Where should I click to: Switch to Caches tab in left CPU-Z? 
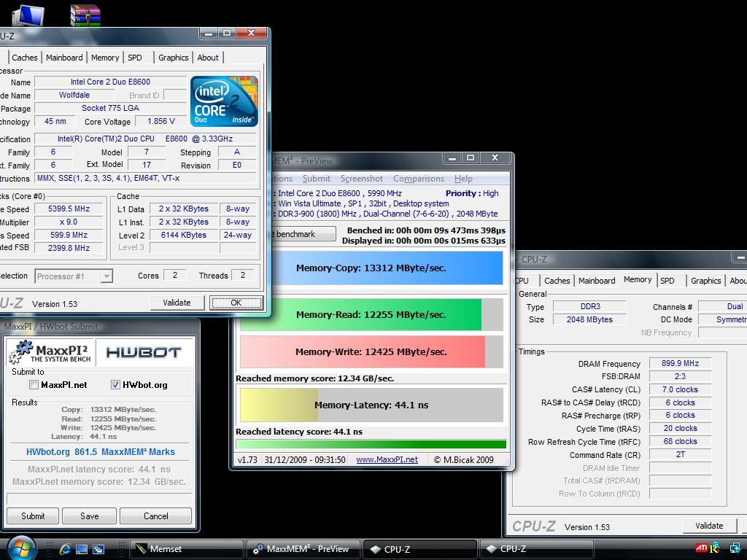(x=24, y=58)
